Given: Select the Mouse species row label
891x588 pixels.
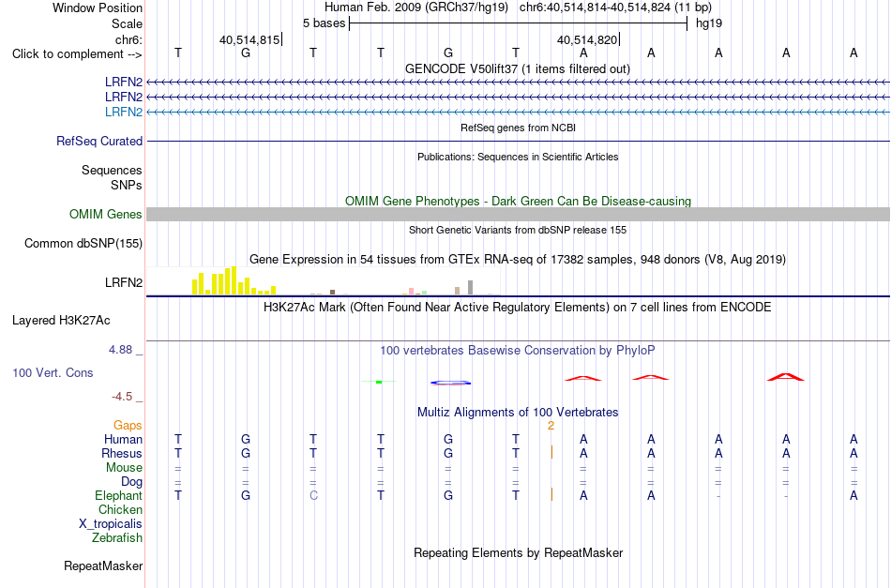Looking at the screenshot, I should [x=124, y=468].
